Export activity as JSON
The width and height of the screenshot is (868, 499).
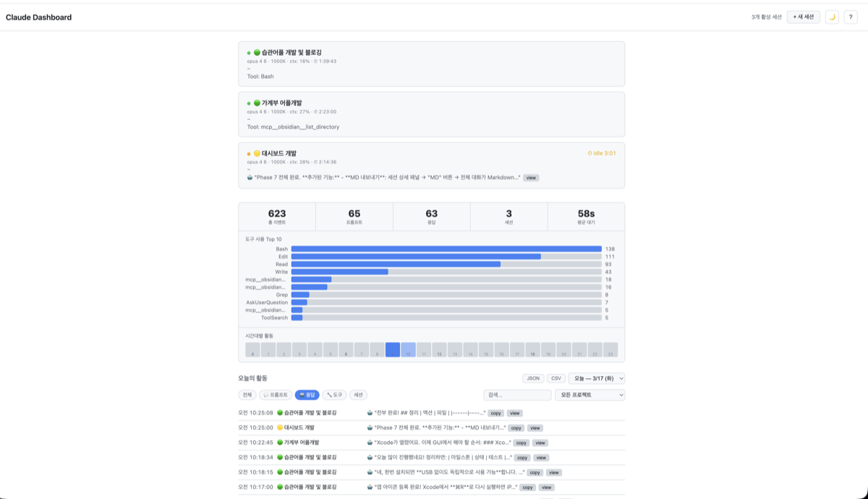[x=533, y=378]
